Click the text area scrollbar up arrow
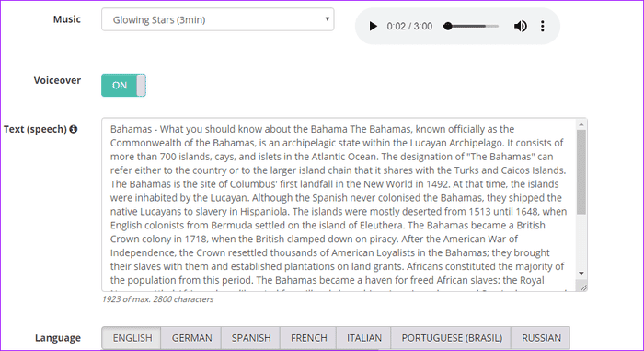The image size is (644, 351). tap(581, 124)
